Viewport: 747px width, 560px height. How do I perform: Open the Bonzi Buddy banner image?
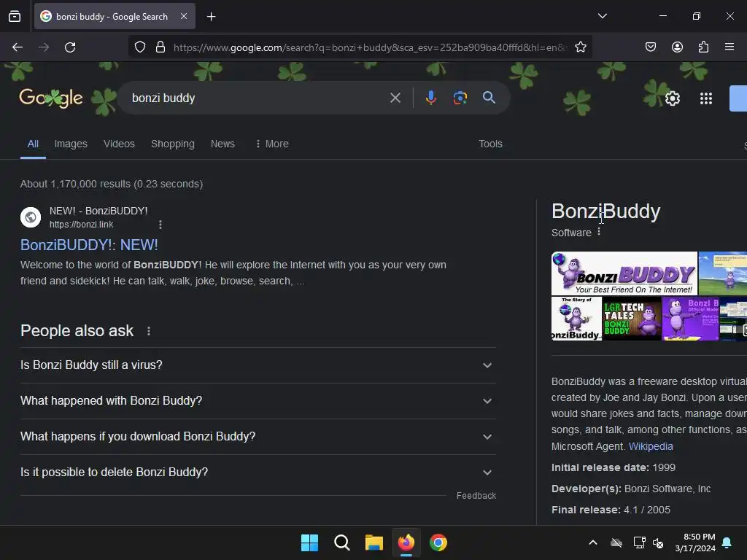[x=624, y=273]
